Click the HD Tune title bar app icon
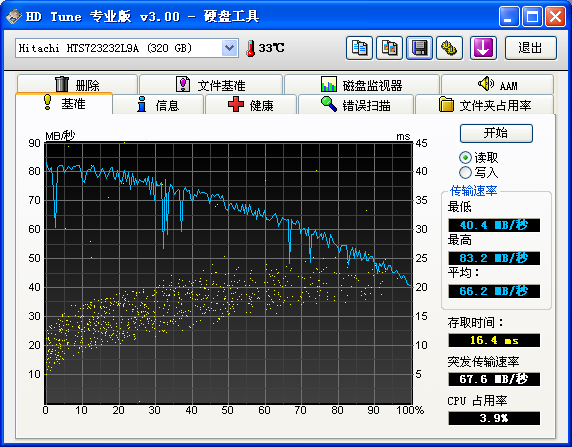The height and width of the screenshot is (447, 572). [14, 16]
